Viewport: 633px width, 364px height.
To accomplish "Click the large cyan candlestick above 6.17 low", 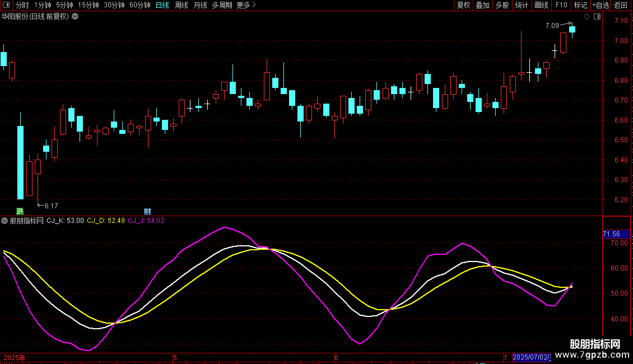I will [x=20, y=162].
